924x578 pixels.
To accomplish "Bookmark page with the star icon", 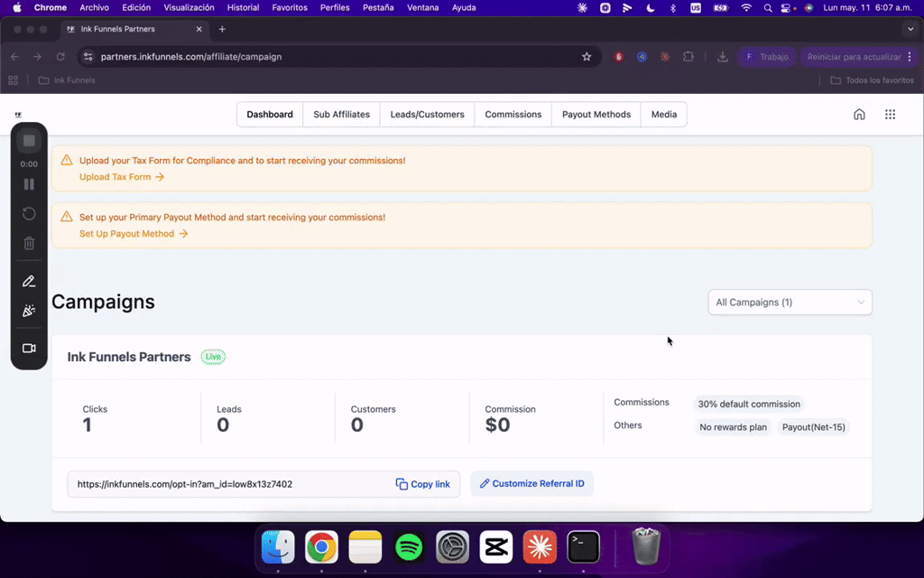I will 587,57.
